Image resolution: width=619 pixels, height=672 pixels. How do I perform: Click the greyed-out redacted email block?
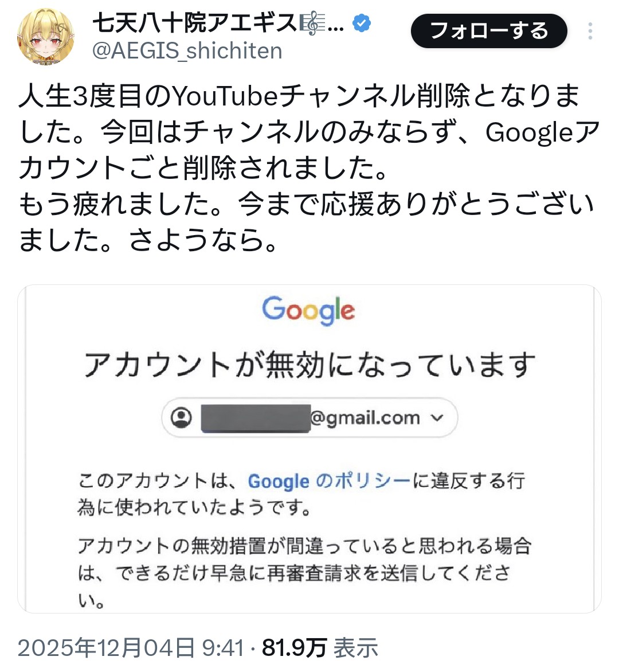255,417
